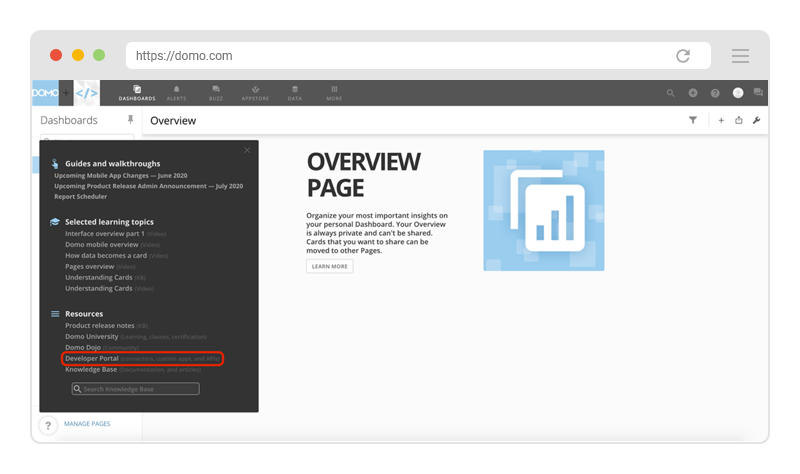800x474 pixels.
Task: Go to the Appstore in navigation bar
Action: 255,92
